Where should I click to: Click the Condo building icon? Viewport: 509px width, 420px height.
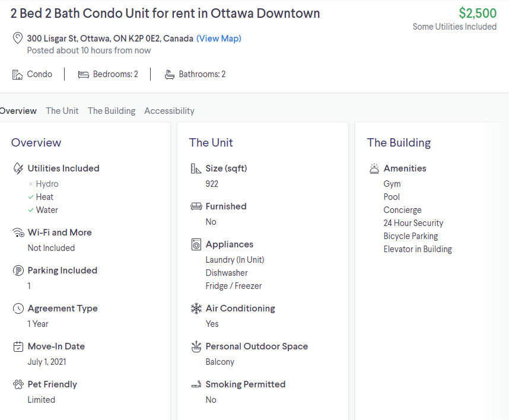point(18,74)
